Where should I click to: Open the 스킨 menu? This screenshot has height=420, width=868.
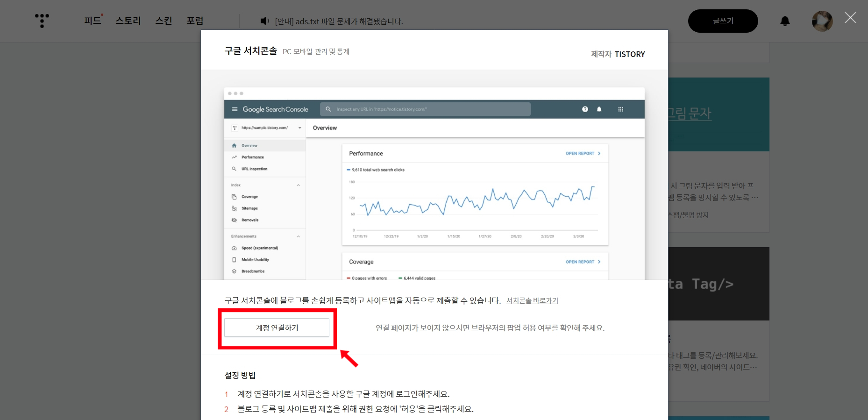tap(164, 21)
